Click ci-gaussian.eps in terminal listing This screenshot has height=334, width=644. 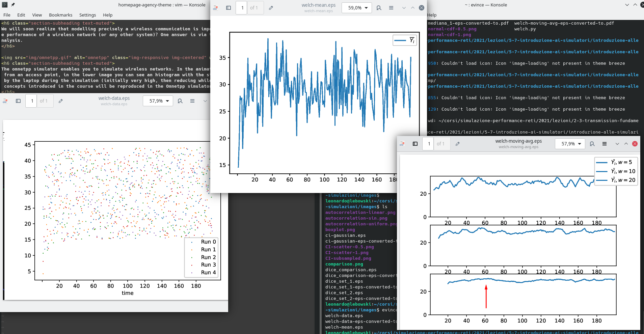coord(345,235)
